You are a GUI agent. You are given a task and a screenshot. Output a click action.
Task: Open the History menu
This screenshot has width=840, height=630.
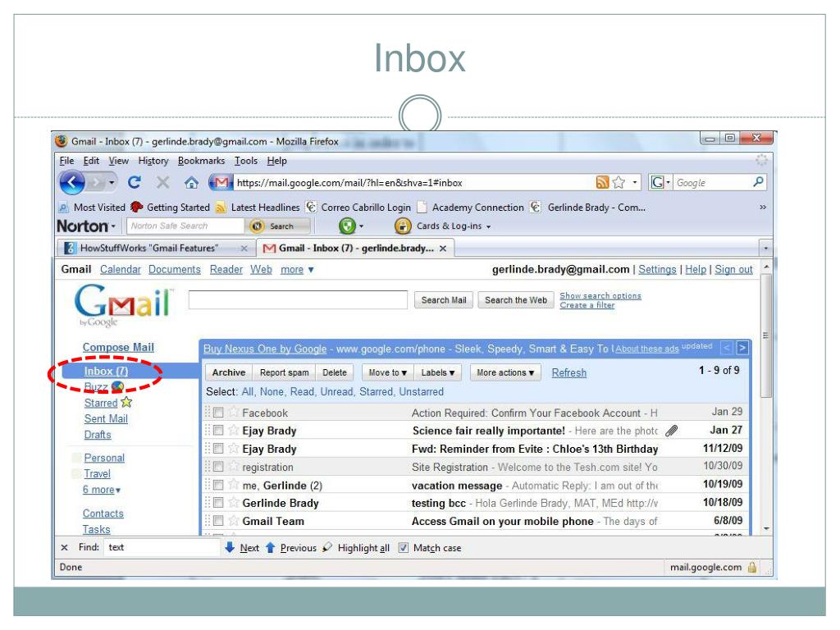click(x=153, y=161)
